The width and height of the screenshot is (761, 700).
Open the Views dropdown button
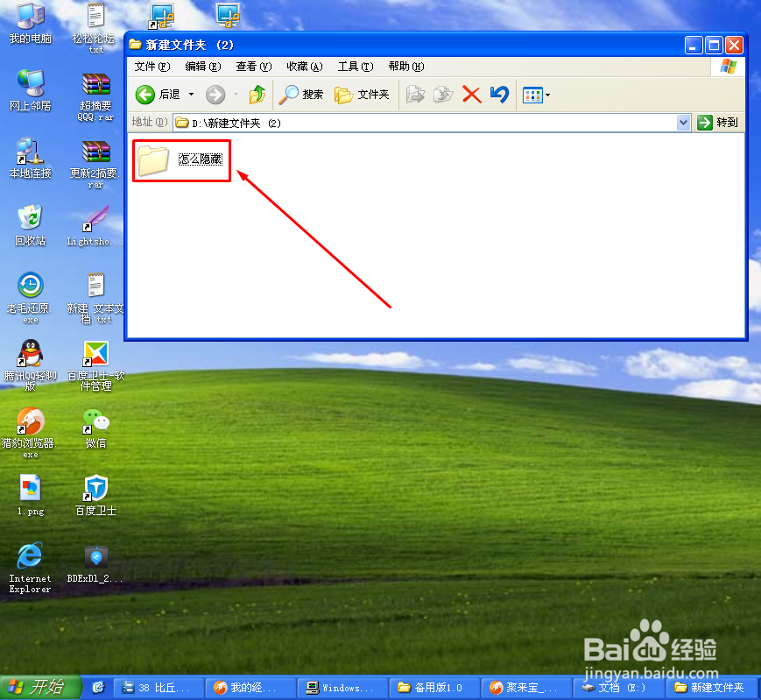[536, 95]
